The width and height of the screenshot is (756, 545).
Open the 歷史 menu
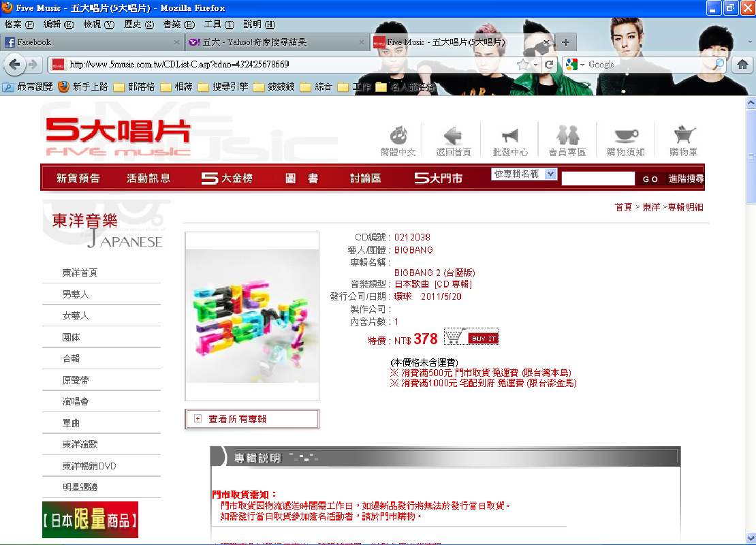click(139, 24)
